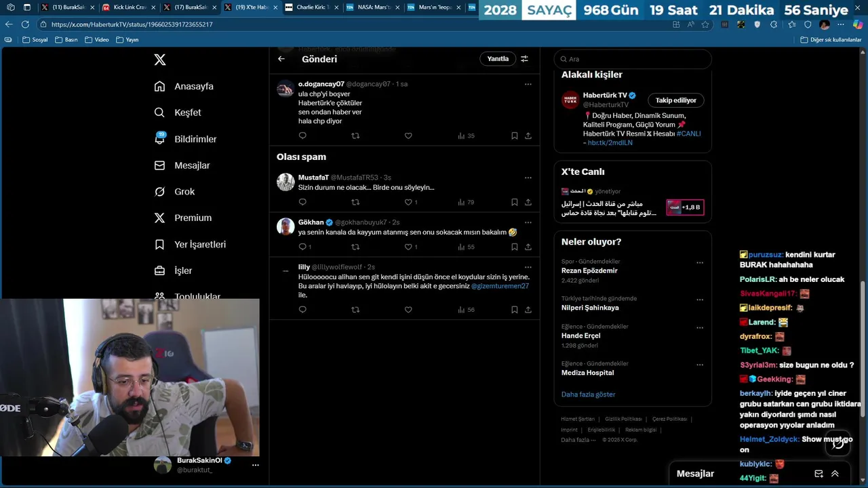868x488 pixels.
Task: Repost o.dogancay07's post
Action: 355,136
